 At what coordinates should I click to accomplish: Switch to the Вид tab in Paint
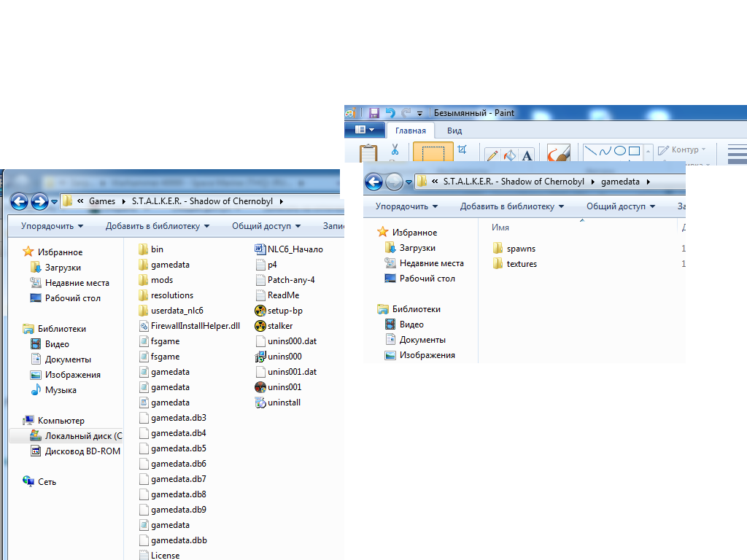click(x=454, y=131)
